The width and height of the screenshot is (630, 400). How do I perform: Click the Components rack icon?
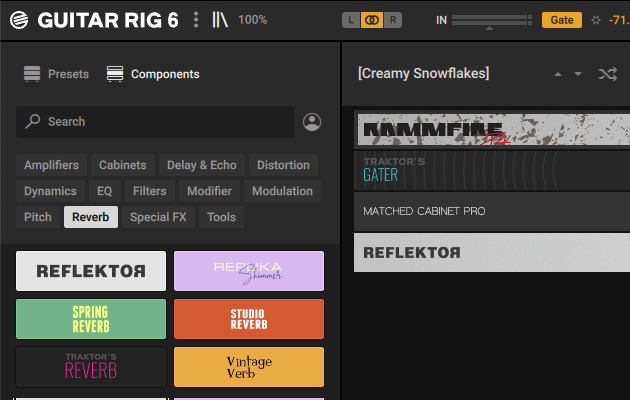coord(115,74)
